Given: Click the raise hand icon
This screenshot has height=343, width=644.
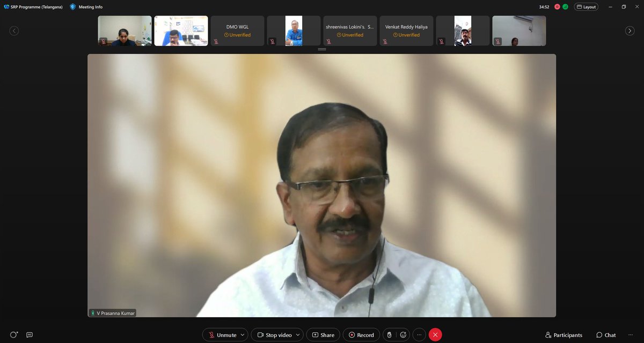Looking at the screenshot, I should point(389,335).
